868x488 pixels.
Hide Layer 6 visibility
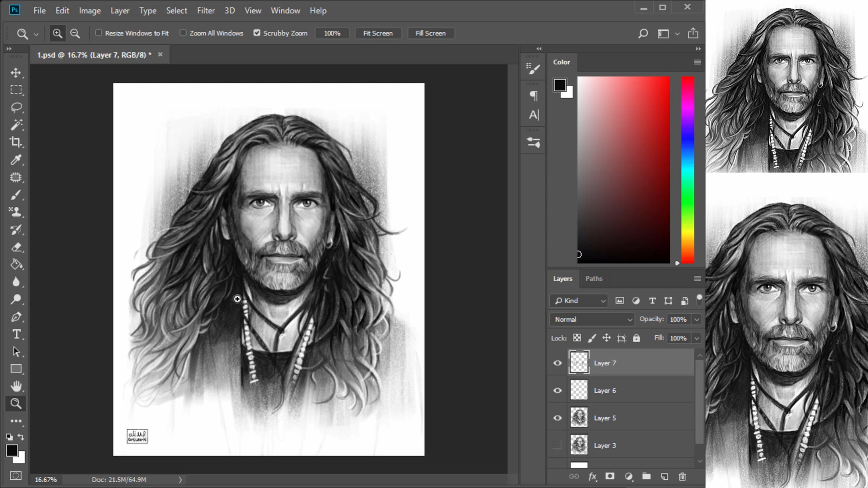click(557, 390)
